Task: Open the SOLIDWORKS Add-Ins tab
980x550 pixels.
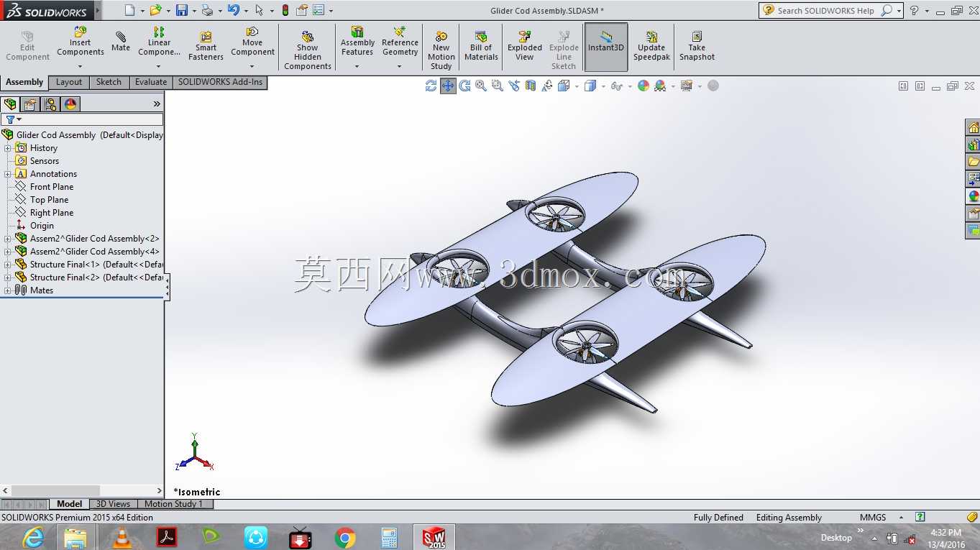Action: tap(220, 82)
